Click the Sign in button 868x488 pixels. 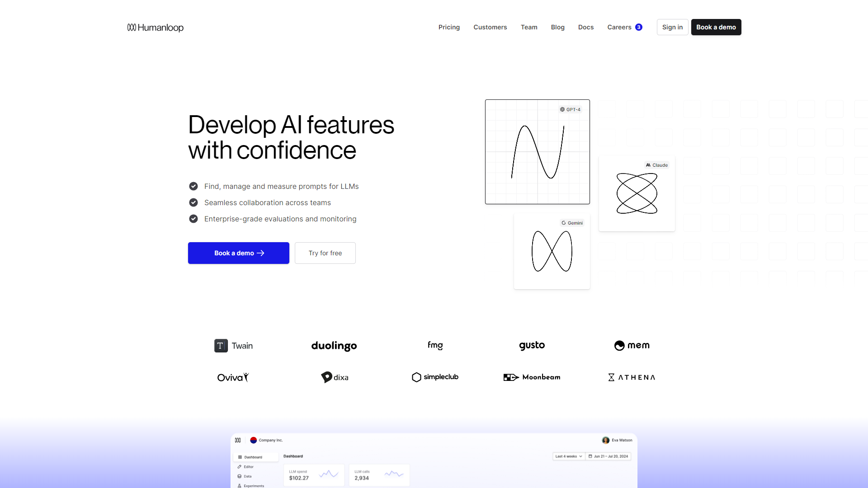coord(672,27)
